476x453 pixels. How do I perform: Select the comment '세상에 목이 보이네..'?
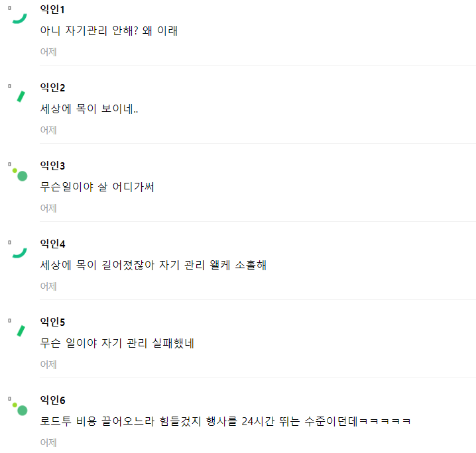(89, 109)
